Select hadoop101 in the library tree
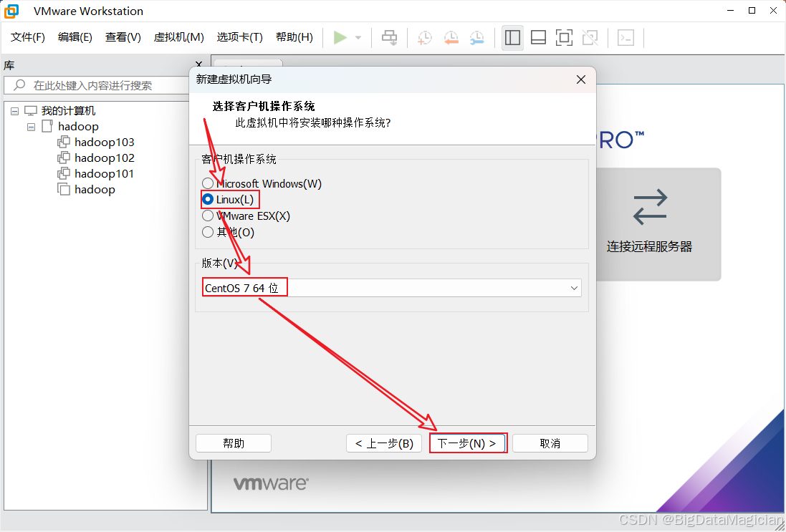Screen dimensions: 786x532 (105, 174)
